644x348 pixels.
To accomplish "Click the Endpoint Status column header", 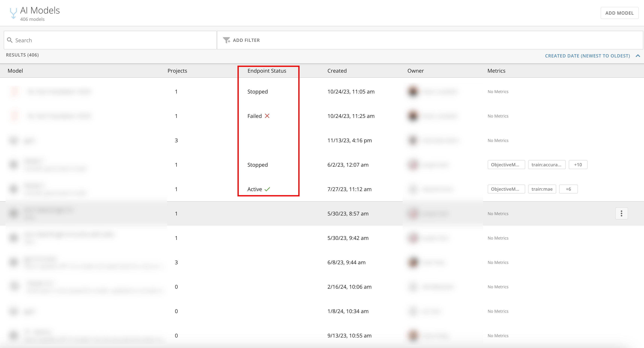I will click(267, 71).
